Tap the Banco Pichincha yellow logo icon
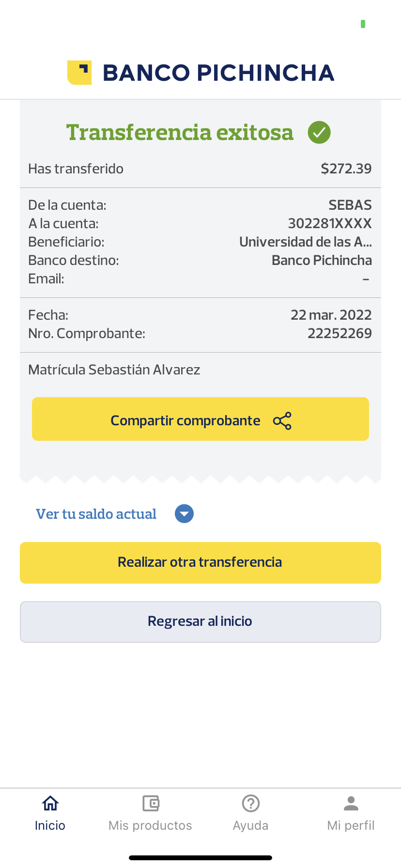 click(x=79, y=73)
